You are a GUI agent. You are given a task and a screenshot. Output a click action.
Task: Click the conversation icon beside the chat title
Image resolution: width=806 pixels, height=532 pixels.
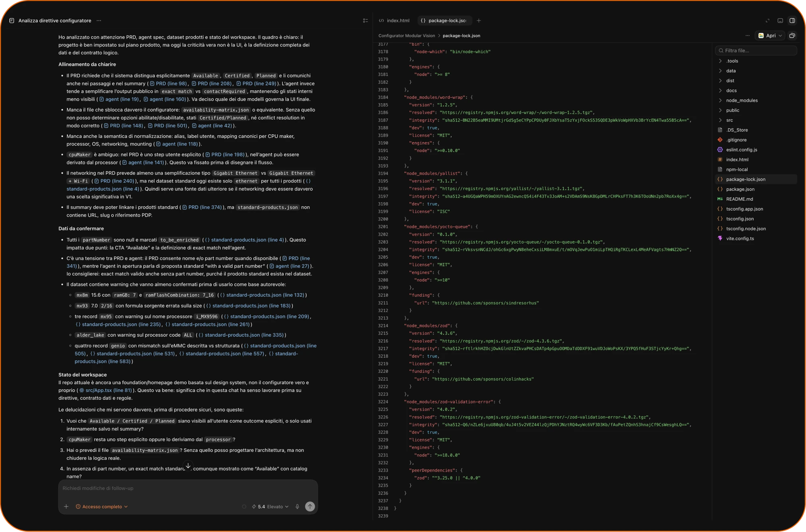[x=12, y=21]
